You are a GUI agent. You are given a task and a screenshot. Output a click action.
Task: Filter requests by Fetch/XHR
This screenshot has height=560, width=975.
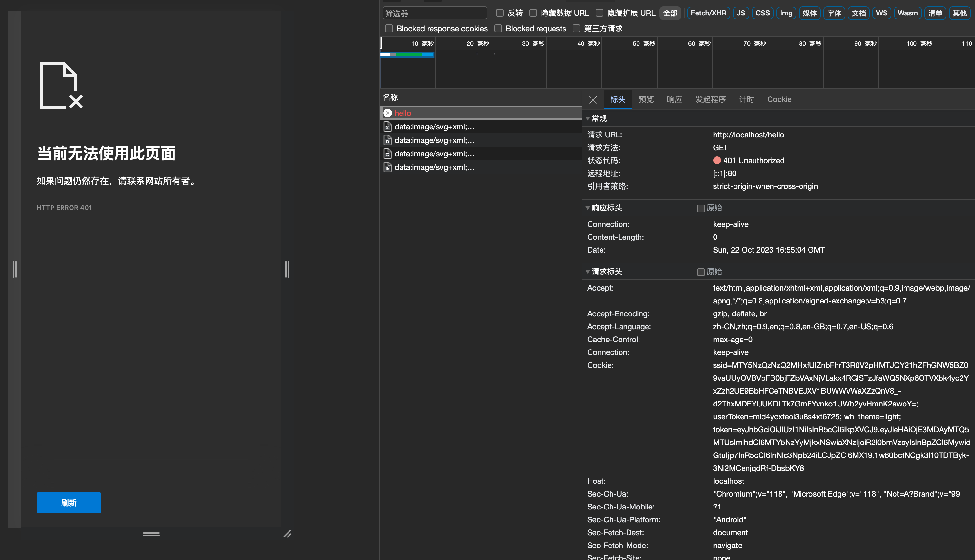tap(708, 13)
